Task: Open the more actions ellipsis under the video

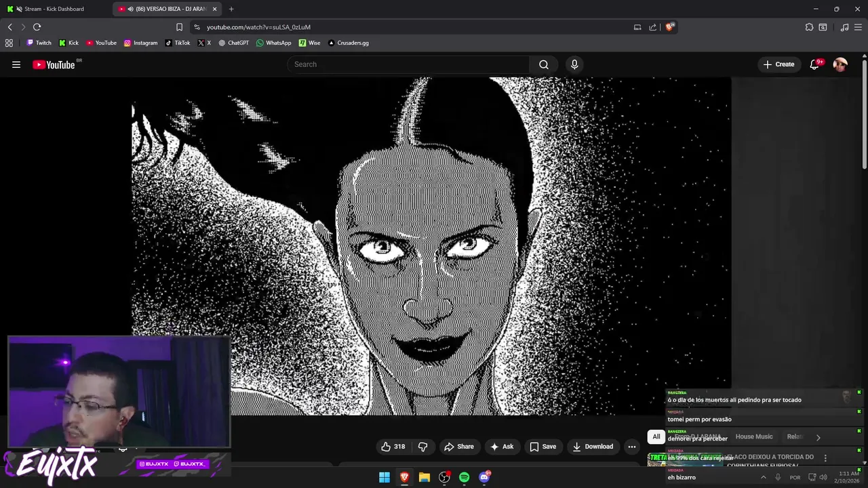Action: (631, 447)
